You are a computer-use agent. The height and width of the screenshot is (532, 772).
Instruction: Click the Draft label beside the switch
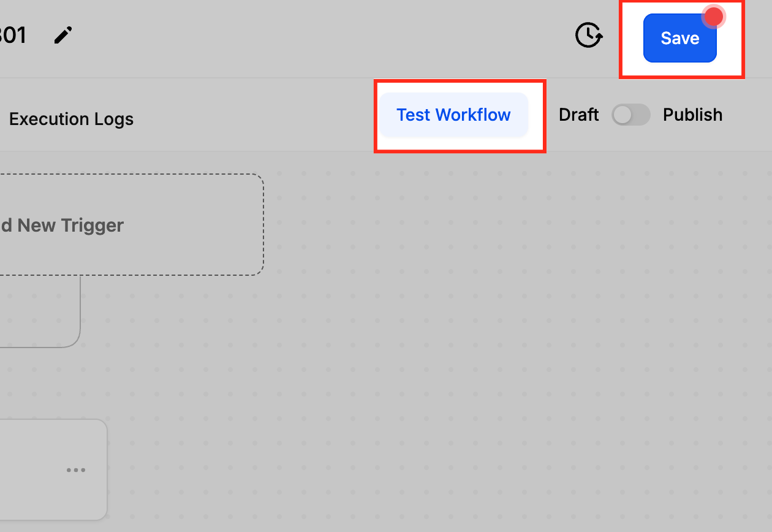578,115
